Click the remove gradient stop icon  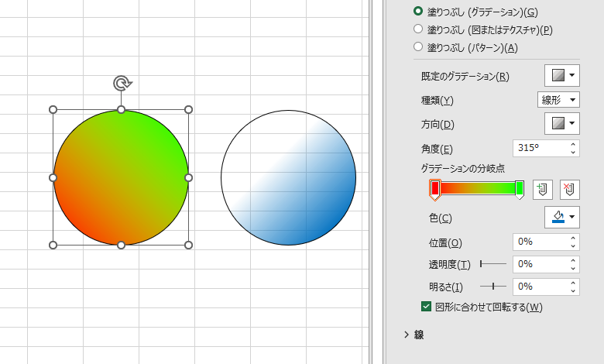pos(569,189)
